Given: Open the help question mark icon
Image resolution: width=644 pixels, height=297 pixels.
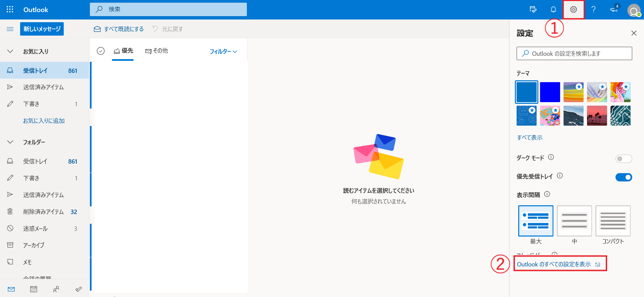Looking at the screenshot, I should [593, 9].
